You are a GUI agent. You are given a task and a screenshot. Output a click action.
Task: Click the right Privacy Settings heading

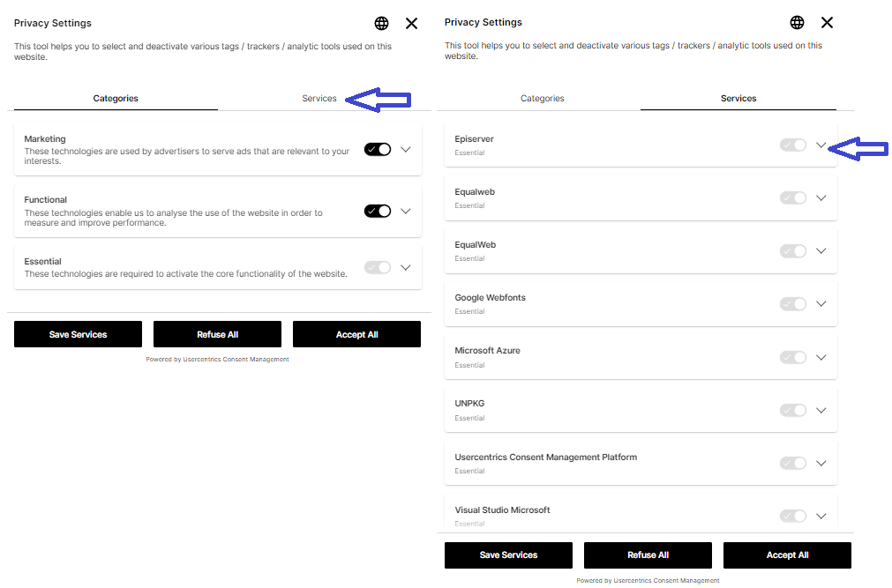pos(483,22)
